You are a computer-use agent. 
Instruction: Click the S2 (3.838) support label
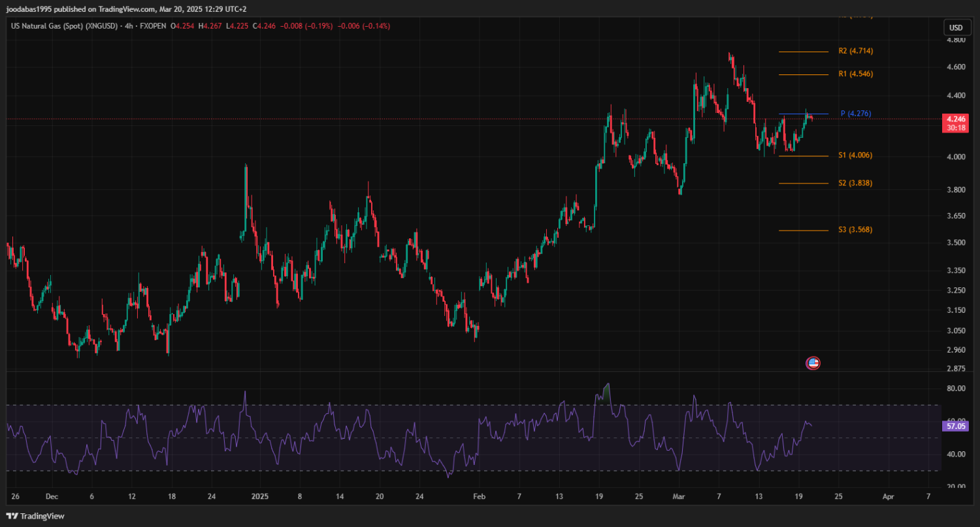[855, 184]
